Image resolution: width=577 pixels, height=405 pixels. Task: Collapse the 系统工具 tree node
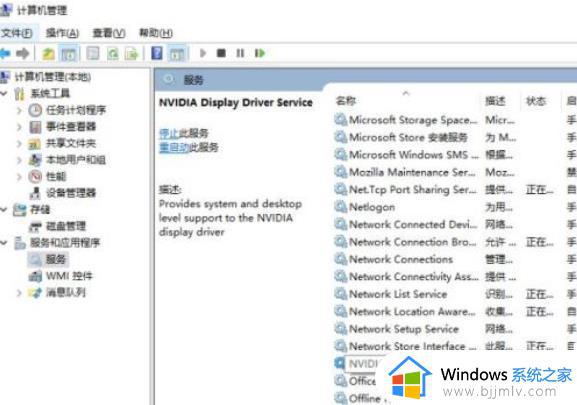click(x=4, y=93)
